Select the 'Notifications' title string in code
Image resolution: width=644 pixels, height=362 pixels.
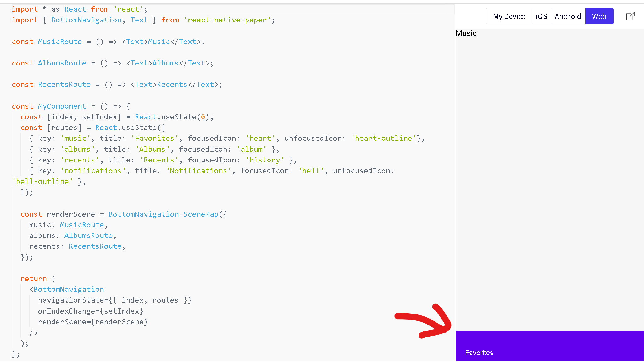pyautogui.click(x=198, y=170)
